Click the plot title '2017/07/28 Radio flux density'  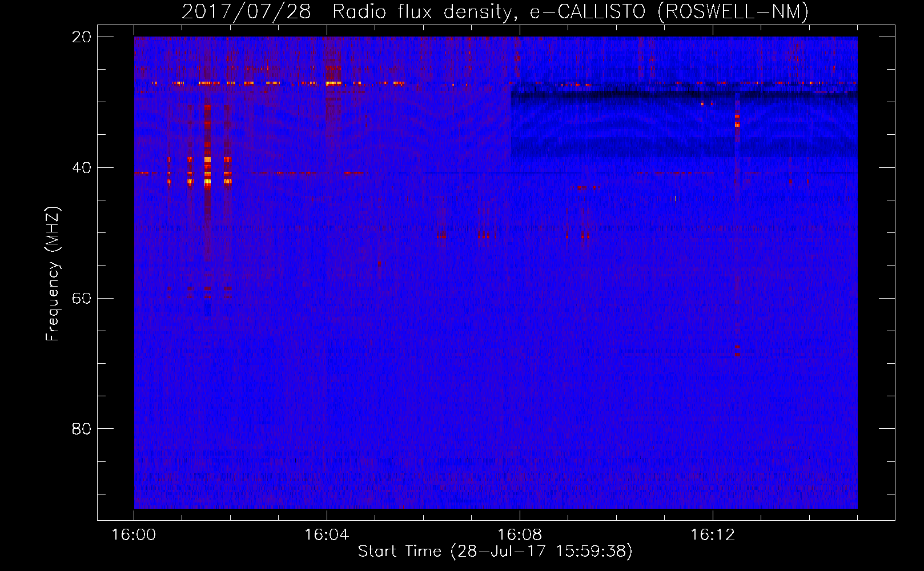[495, 11]
